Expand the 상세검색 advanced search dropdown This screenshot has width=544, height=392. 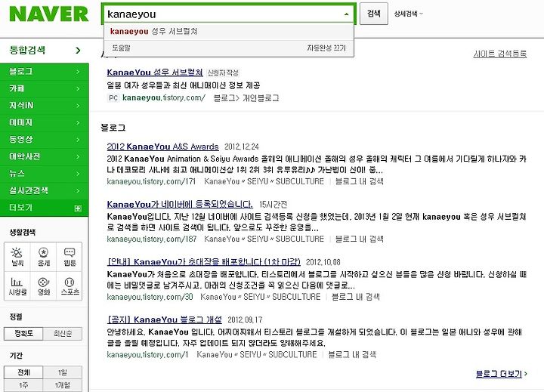[408, 14]
